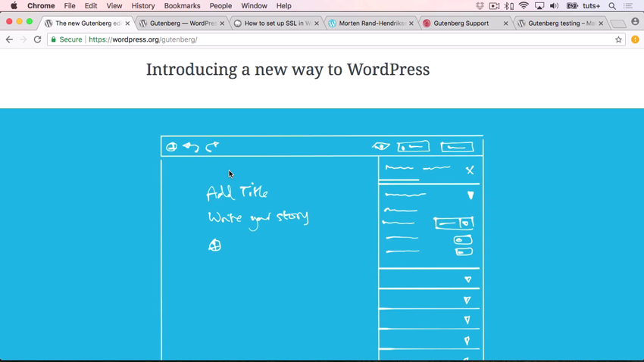Click the orange Chrome alert icon
This screenshot has height=362, width=644.
click(x=635, y=39)
